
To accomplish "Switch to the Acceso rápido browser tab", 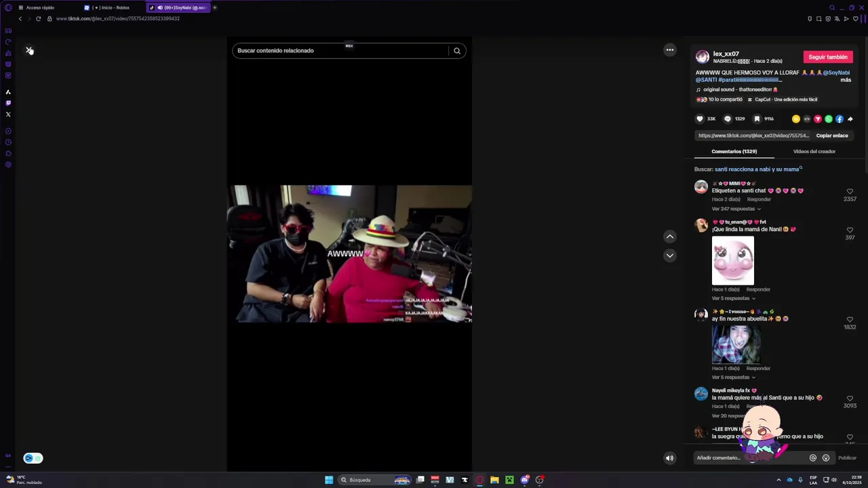I will coord(41,7).
